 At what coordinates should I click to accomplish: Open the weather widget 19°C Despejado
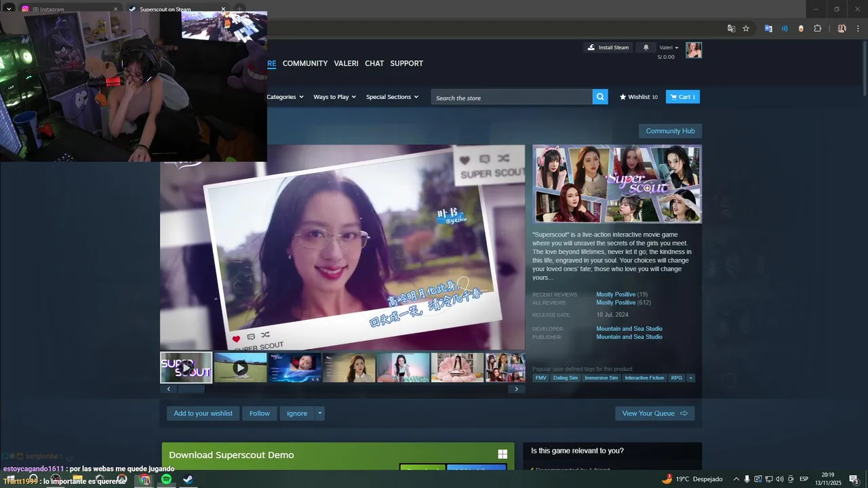click(692, 479)
